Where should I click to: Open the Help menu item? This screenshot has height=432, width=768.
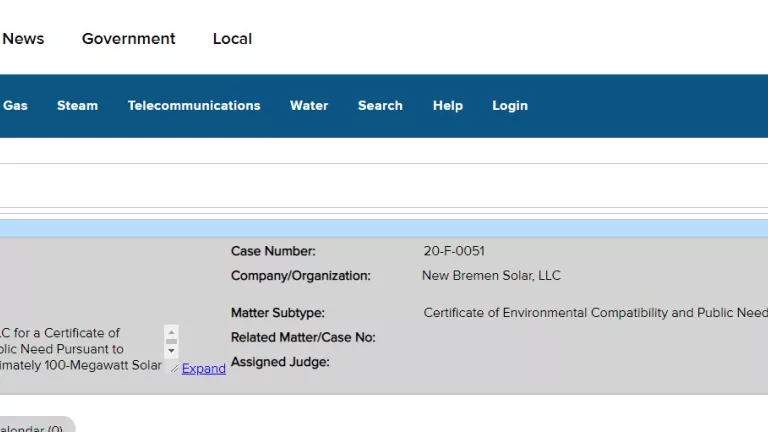pyautogui.click(x=448, y=106)
